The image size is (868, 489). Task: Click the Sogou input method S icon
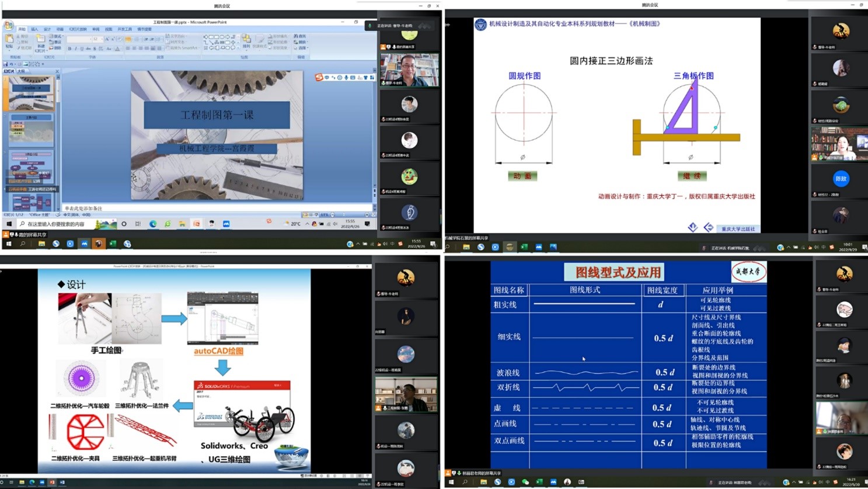[319, 77]
